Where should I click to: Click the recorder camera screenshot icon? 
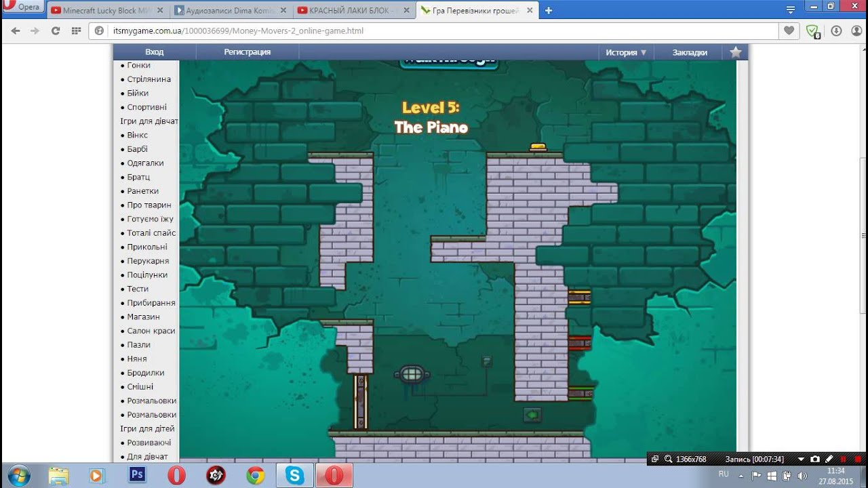815,459
